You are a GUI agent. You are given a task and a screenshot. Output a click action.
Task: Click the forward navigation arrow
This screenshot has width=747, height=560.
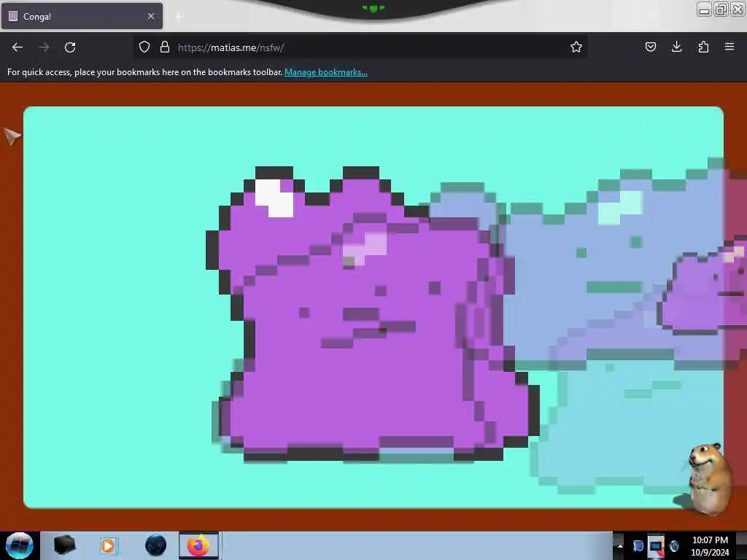point(44,47)
